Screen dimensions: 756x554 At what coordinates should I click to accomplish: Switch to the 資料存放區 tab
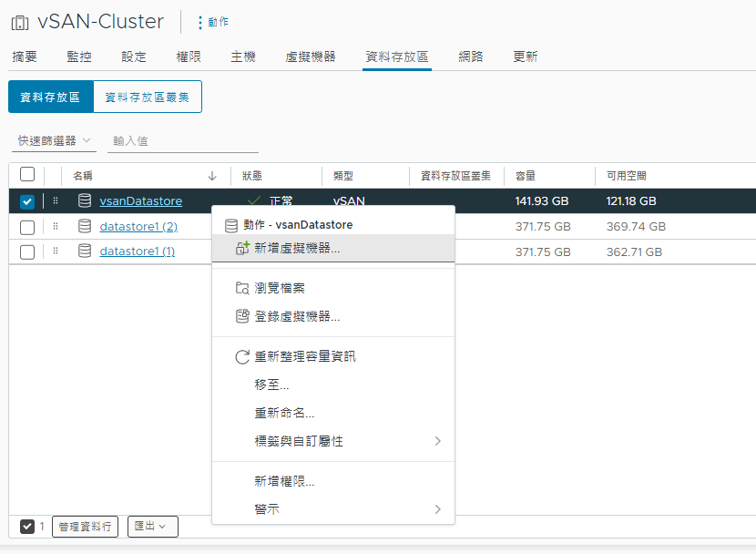point(397,56)
